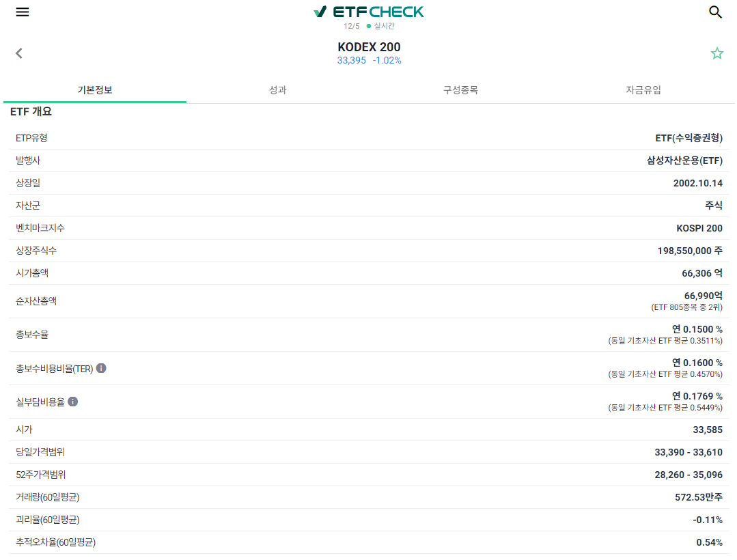This screenshot has height=560, width=737.
Task: Select the 기본정보 tab
Action: pyautogui.click(x=95, y=89)
